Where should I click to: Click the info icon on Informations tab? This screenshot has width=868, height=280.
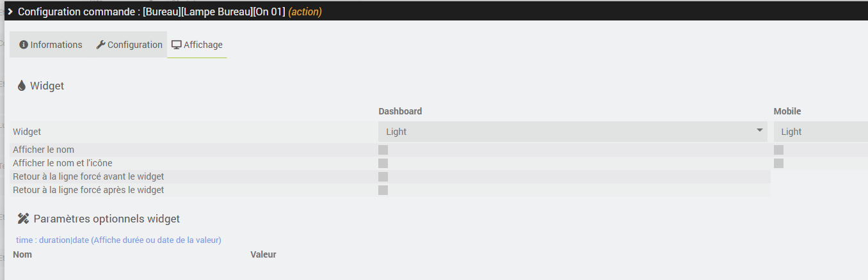[x=24, y=45]
